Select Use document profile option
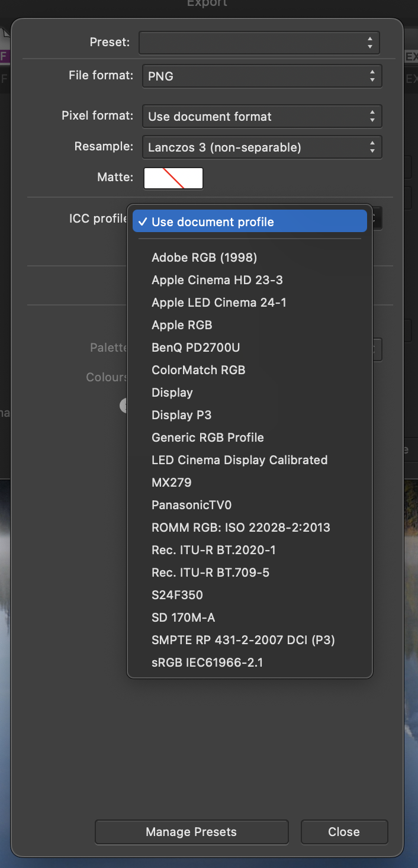 coord(250,222)
